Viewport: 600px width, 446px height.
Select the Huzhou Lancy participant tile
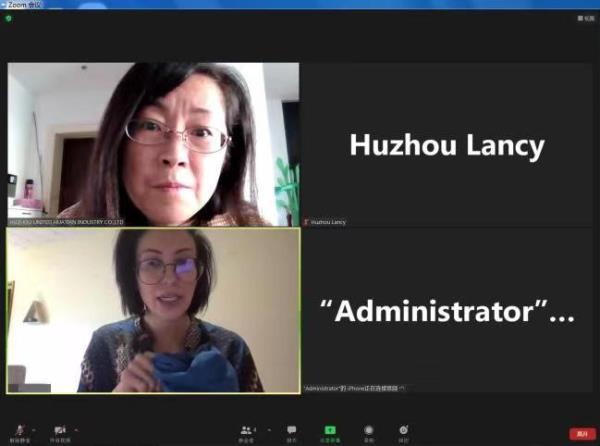(x=447, y=145)
